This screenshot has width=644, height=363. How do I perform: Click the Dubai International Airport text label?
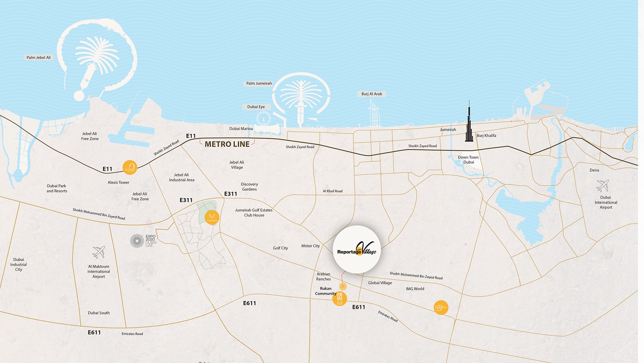(606, 202)
